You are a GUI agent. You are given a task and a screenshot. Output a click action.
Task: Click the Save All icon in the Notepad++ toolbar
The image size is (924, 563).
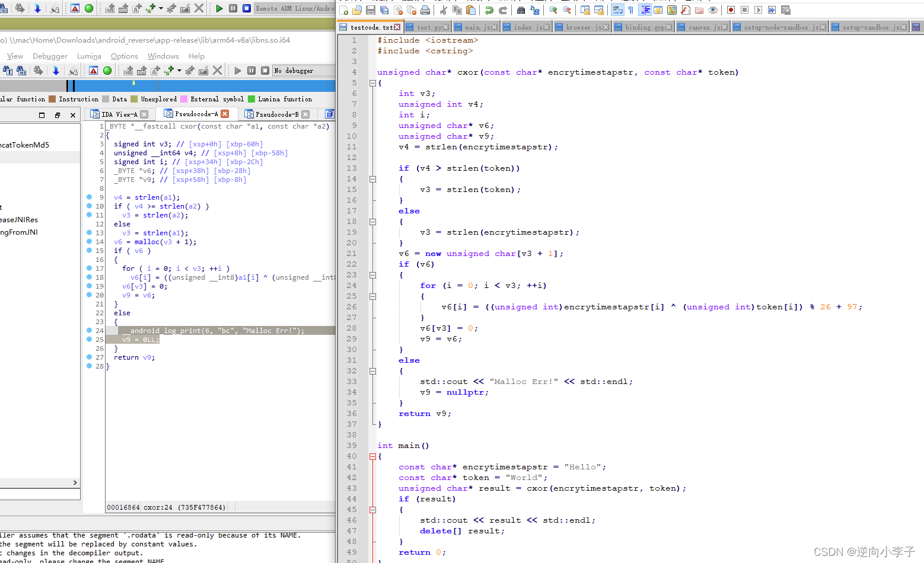tap(384, 10)
